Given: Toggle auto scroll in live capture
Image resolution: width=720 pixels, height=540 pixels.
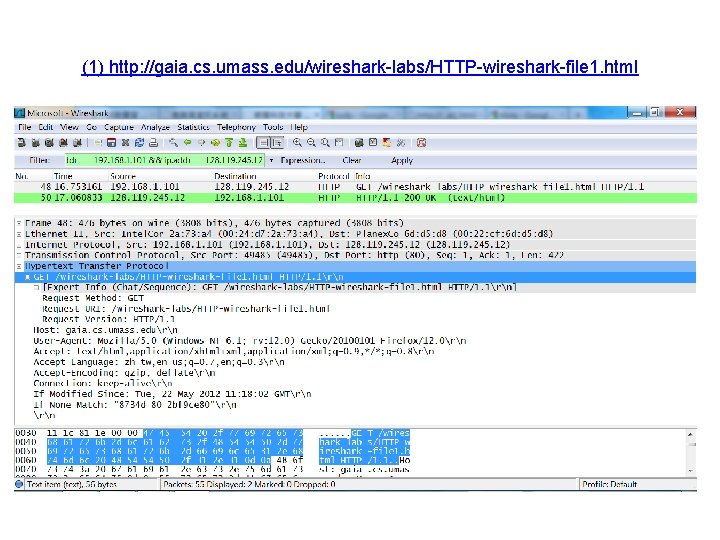Looking at the screenshot, I should pyautogui.click(x=277, y=143).
